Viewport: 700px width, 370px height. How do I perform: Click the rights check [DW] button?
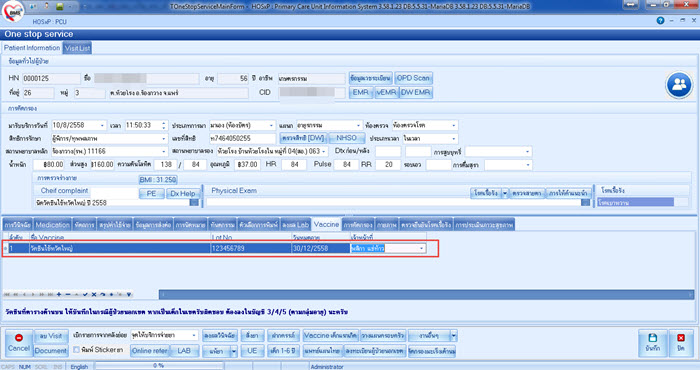point(303,138)
